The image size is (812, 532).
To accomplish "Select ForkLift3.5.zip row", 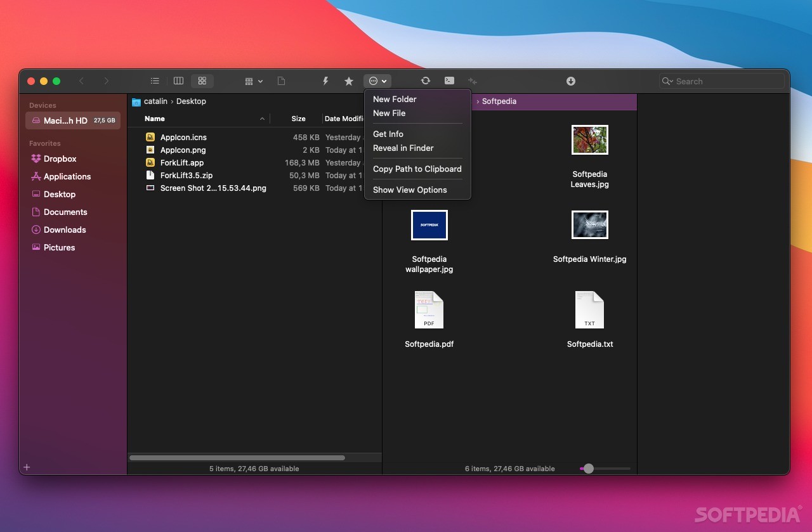I will pos(254,175).
